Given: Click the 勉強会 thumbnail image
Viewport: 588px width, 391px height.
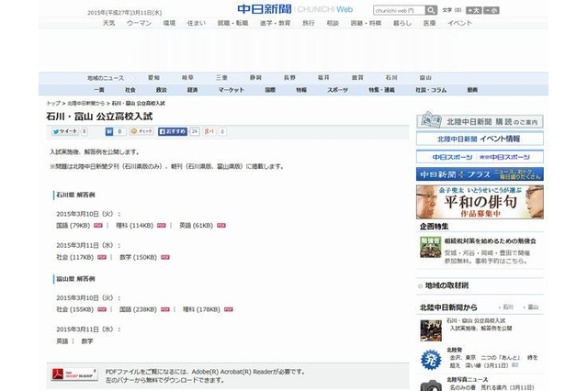Looking at the screenshot, I should tap(431, 247).
